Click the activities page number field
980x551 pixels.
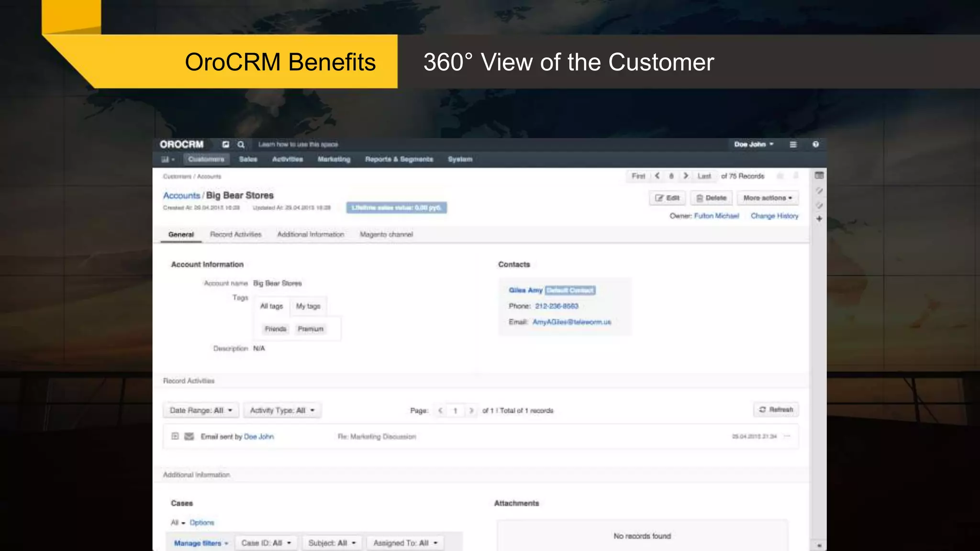456,410
